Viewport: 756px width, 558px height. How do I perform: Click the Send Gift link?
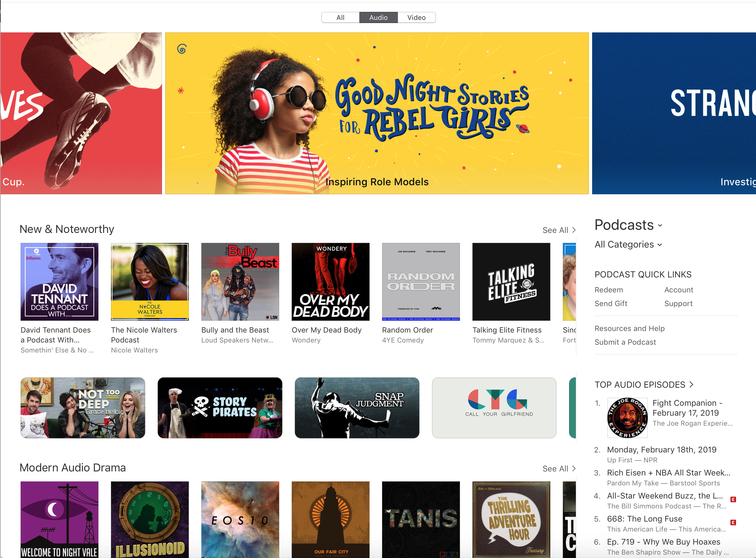(x=611, y=304)
